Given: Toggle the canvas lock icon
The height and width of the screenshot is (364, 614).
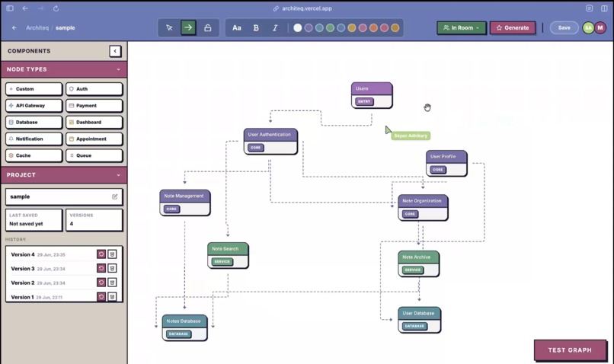Looking at the screenshot, I should pos(207,27).
